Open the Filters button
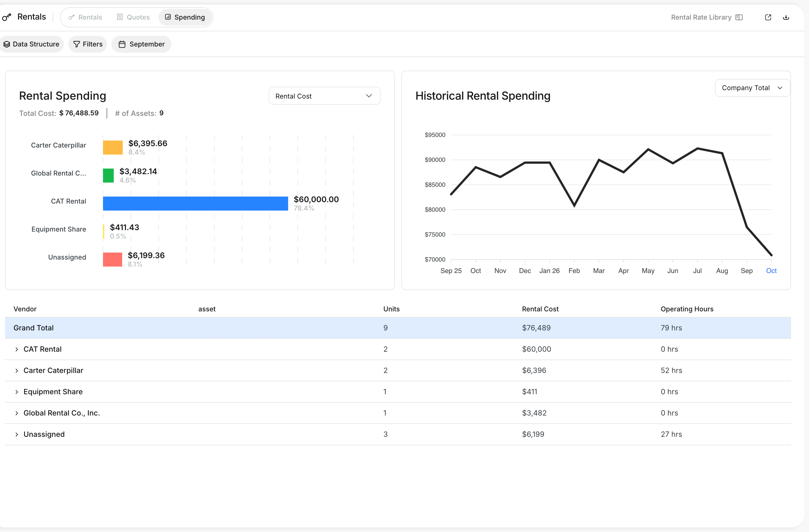Image resolution: width=809 pixels, height=532 pixels. 88,44
